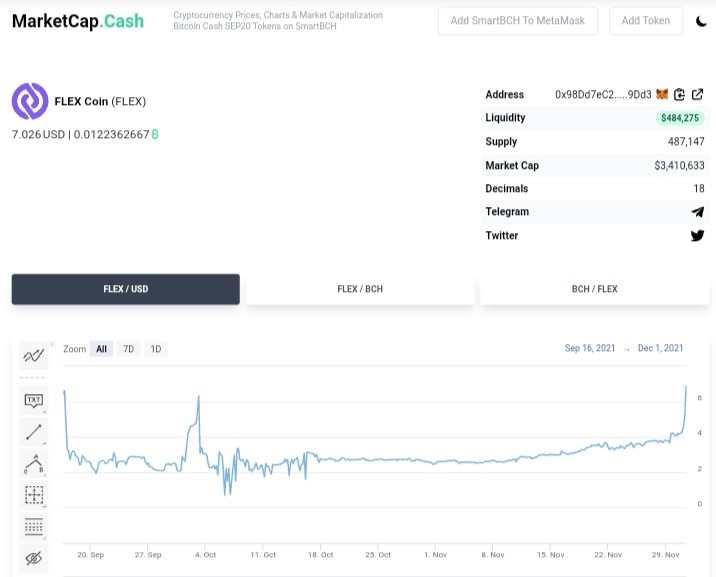Open address in explorer via external-link icon

click(x=697, y=94)
